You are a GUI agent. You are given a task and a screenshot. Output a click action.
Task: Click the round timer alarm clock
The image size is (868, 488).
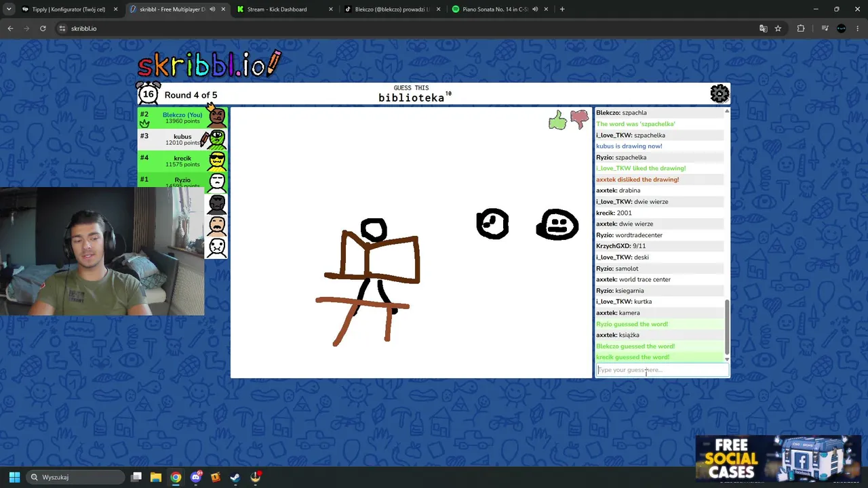tap(148, 94)
